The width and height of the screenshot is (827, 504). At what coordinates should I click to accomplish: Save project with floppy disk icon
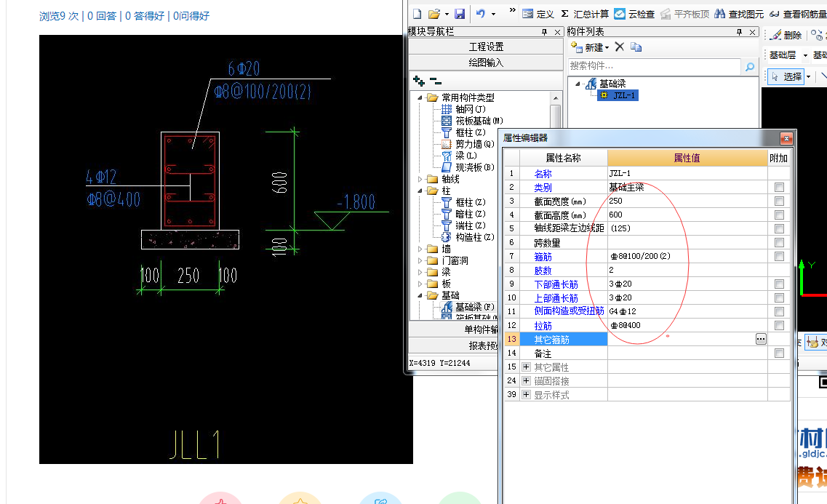coord(460,14)
